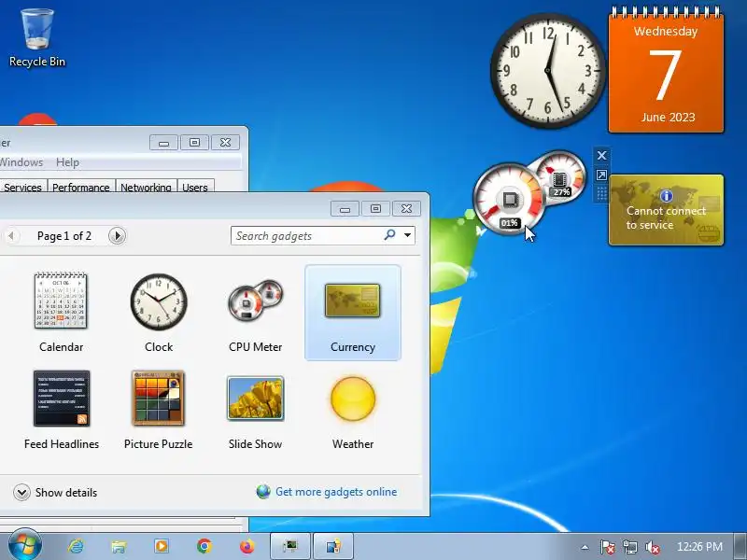Click the memory dial showing 27%

click(x=562, y=177)
